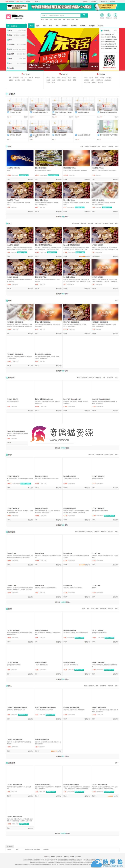Focus the keyword search input field
This screenshot has width=125, height=868.
(64, 16)
